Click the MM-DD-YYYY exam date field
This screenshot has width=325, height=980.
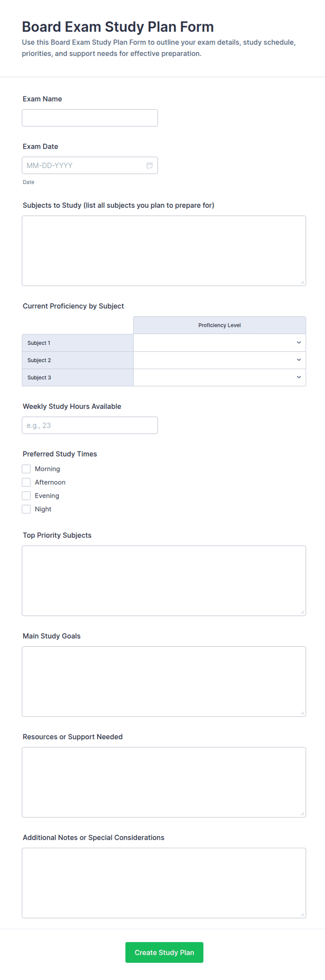coord(90,166)
